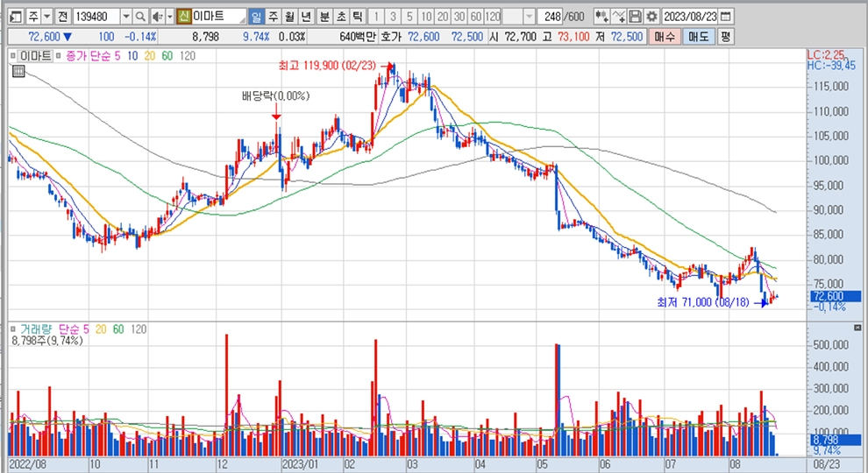Click the 이마트 legend color marker
The image size is (868, 473).
(13, 55)
